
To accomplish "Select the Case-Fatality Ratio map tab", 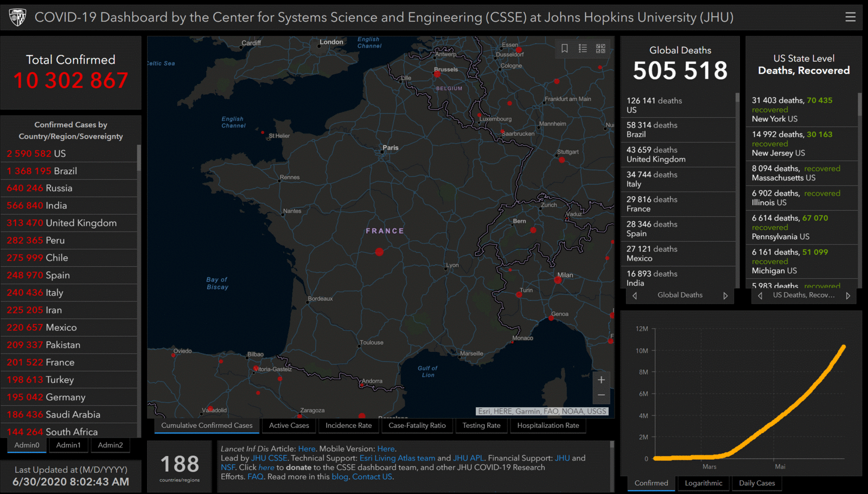I will pos(417,426).
